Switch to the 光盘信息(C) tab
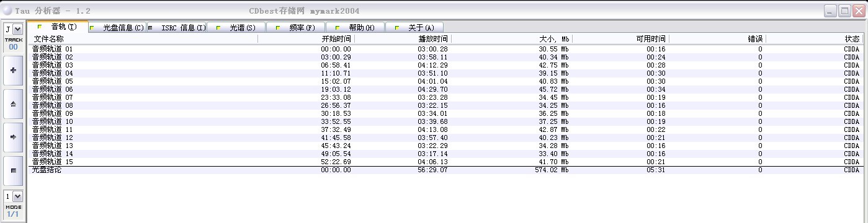The width and height of the screenshot is (868, 223). [117, 28]
